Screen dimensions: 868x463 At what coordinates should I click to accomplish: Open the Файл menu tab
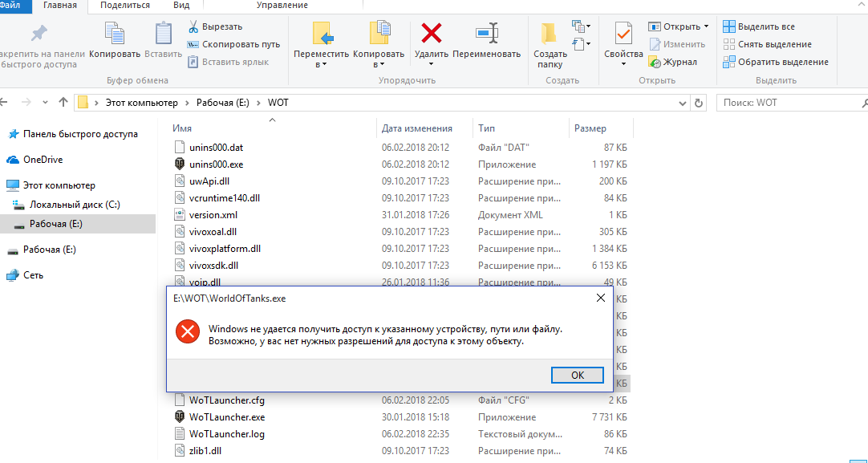pyautogui.click(x=10, y=6)
